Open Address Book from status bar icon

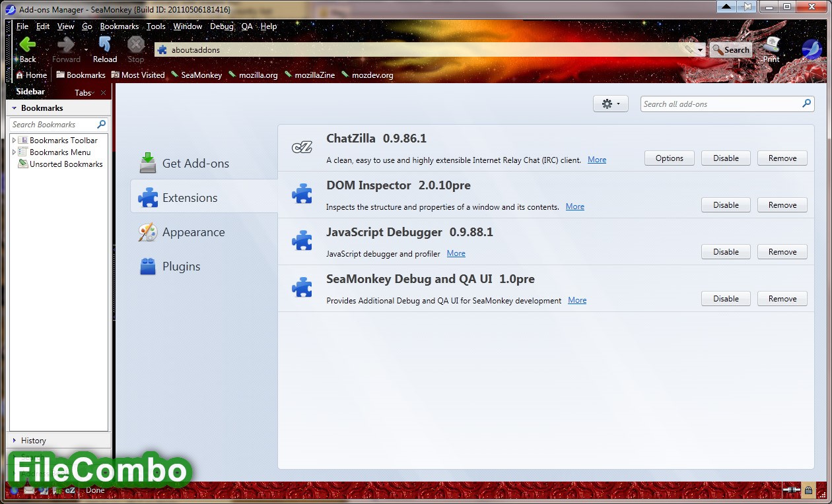[55, 490]
